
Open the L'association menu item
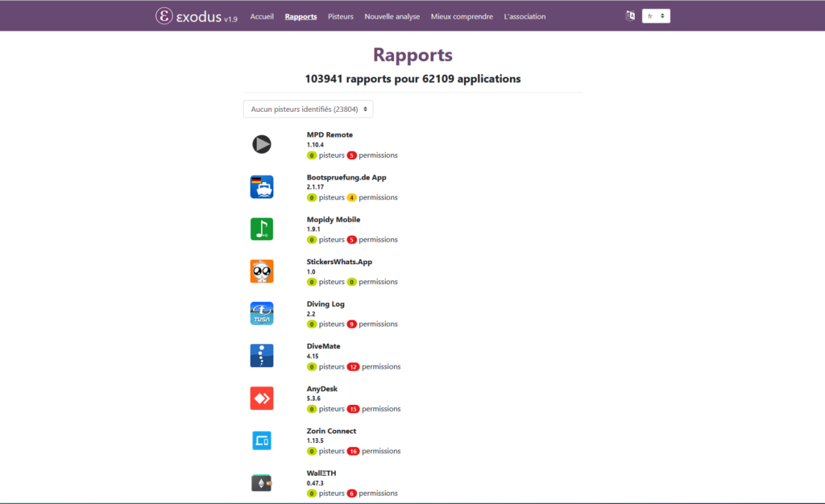point(524,16)
